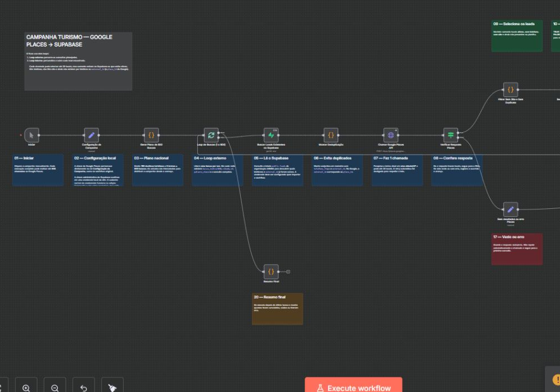Select the '01 — Iniciar' sticky note
This screenshot has width=560, height=392.
38,170
